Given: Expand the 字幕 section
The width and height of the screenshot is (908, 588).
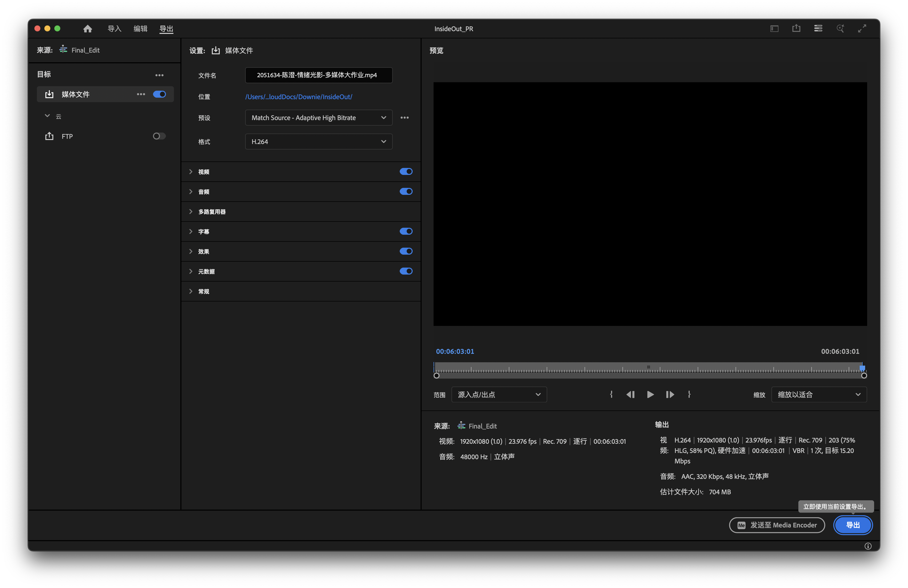Looking at the screenshot, I should tap(191, 231).
